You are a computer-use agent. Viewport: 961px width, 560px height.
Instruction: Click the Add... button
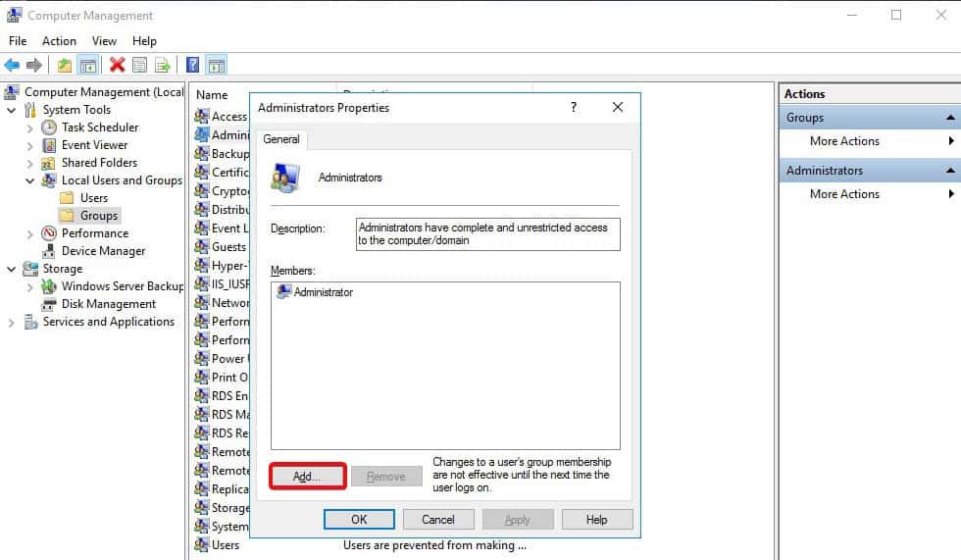pyautogui.click(x=308, y=476)
